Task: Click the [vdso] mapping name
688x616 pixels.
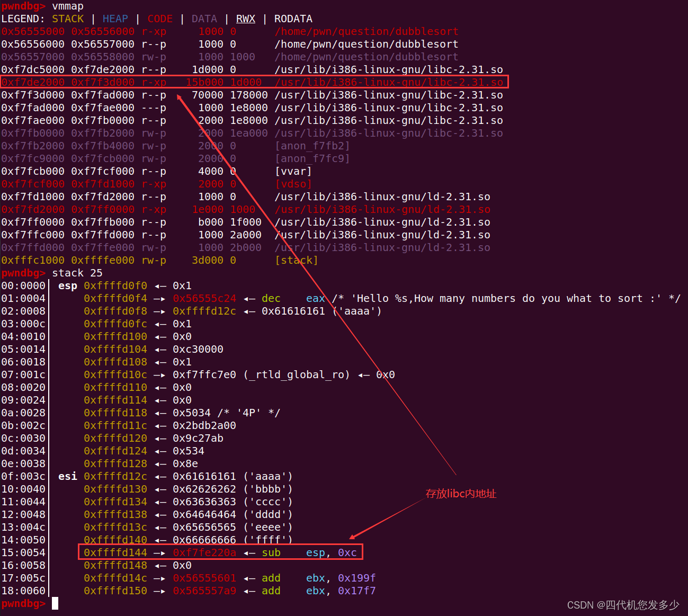Action: click(293, 184)
